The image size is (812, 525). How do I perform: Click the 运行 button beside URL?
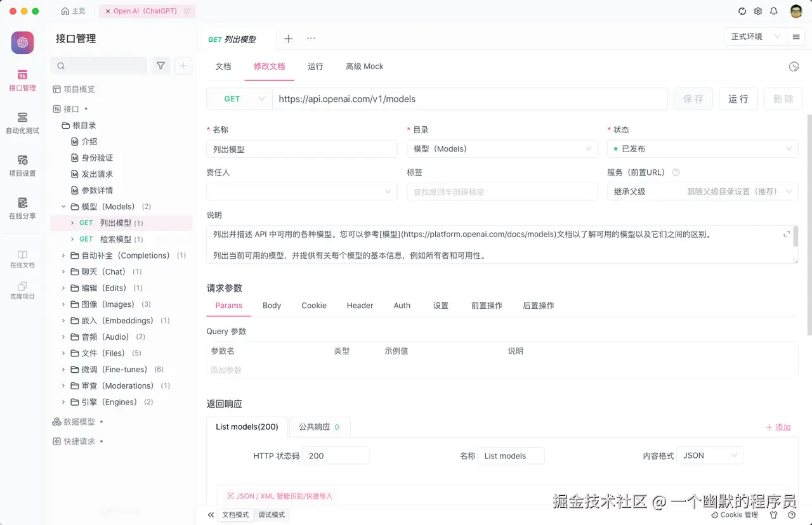pos(738,99)
